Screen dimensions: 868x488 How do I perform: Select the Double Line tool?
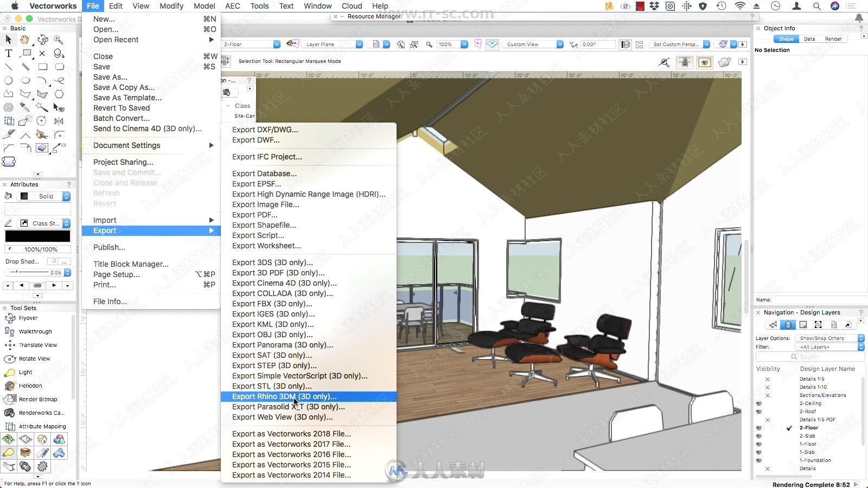25,67
